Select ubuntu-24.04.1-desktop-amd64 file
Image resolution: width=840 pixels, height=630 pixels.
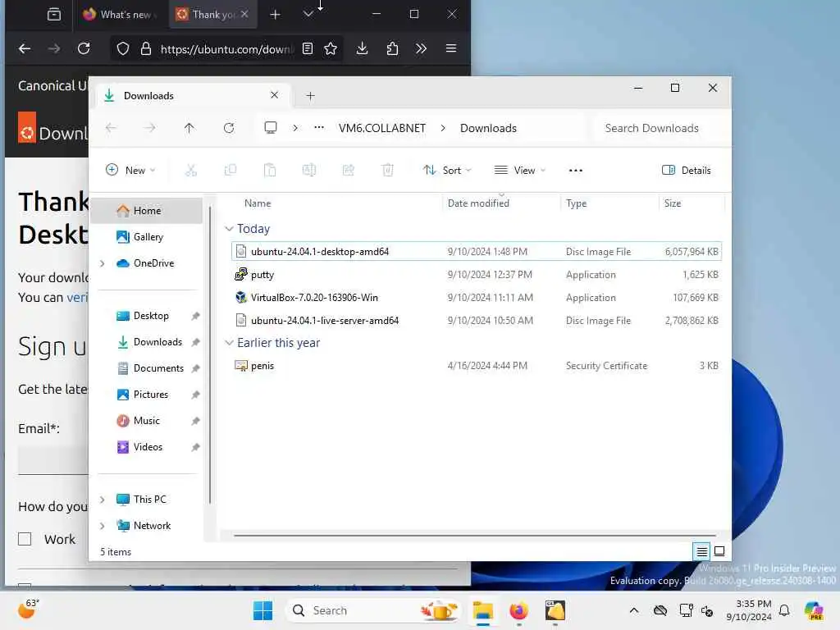point(477,251)
